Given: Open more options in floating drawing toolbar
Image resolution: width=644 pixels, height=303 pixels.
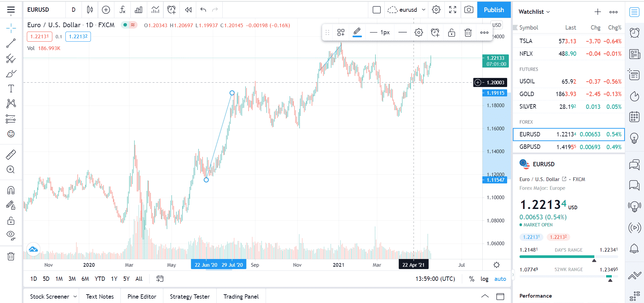Looking at the screenshot, I should pos(484,33).
